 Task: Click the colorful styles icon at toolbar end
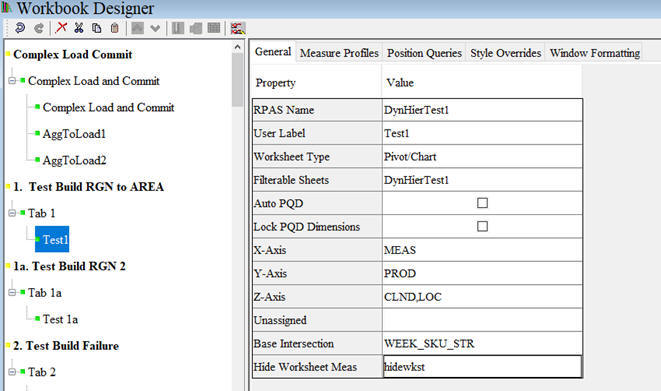point(238,28)
